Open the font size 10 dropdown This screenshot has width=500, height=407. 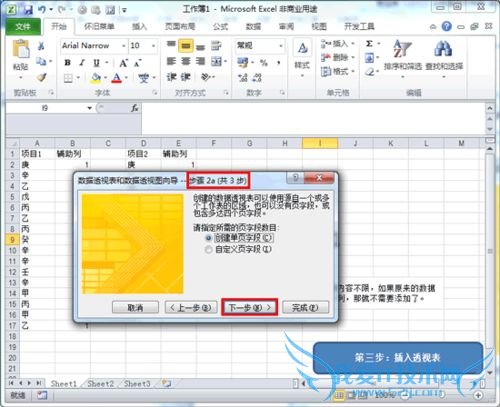[x=153, y=46]
